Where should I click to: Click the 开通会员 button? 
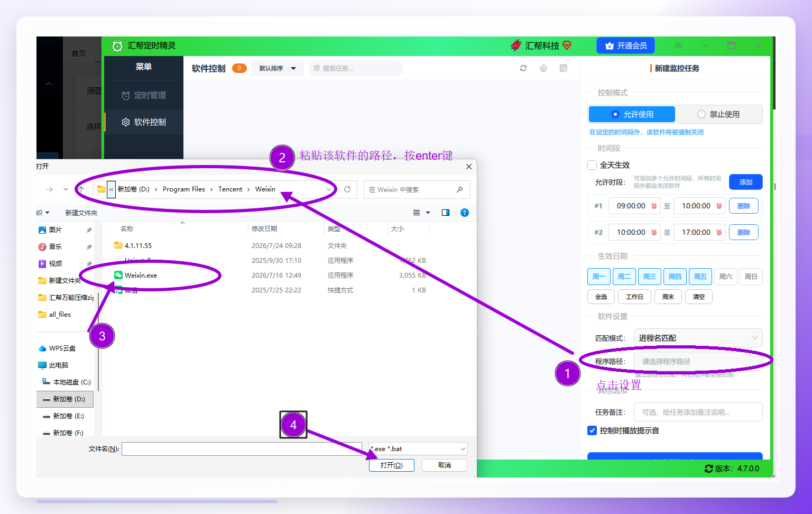[626, 46]
